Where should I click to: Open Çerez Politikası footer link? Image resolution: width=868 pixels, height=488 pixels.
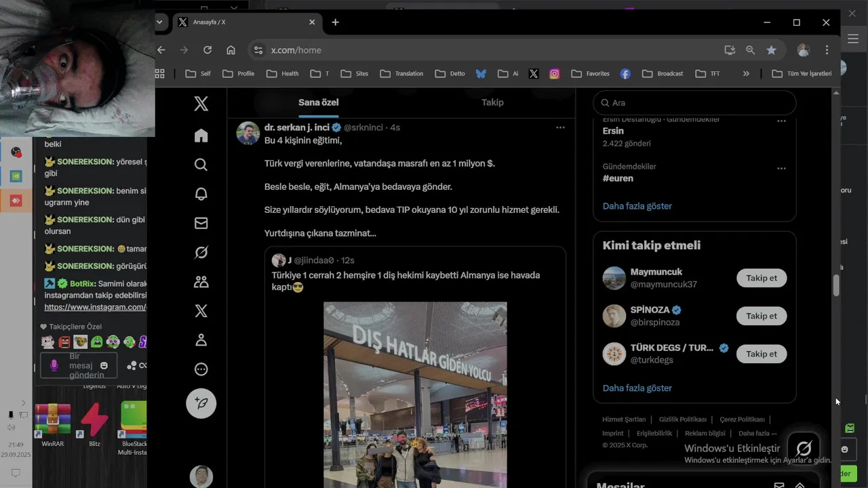(x=742, y=420)
